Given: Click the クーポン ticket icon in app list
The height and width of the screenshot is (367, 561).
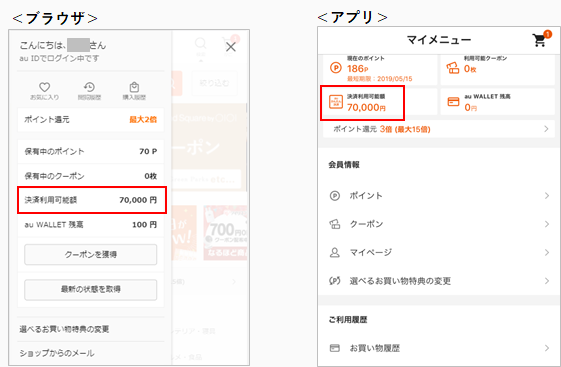Looking at the screenshot, I should [335, 224].
